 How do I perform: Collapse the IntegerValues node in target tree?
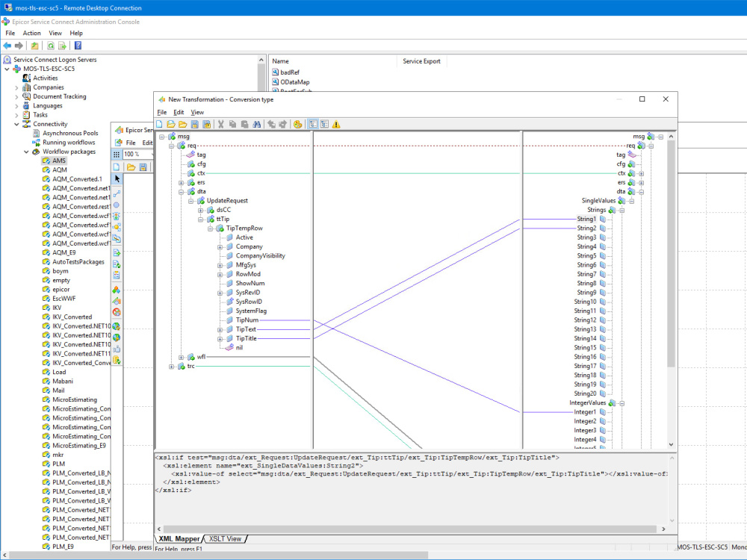click(622, 403)
